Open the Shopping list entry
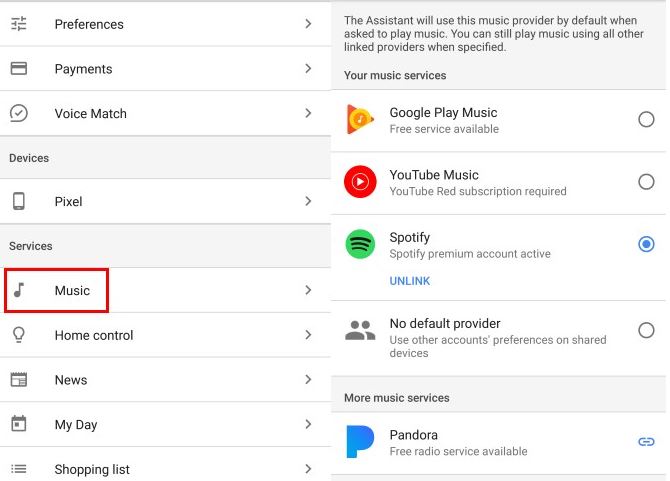The image size is (670, 481). point(92,469)
